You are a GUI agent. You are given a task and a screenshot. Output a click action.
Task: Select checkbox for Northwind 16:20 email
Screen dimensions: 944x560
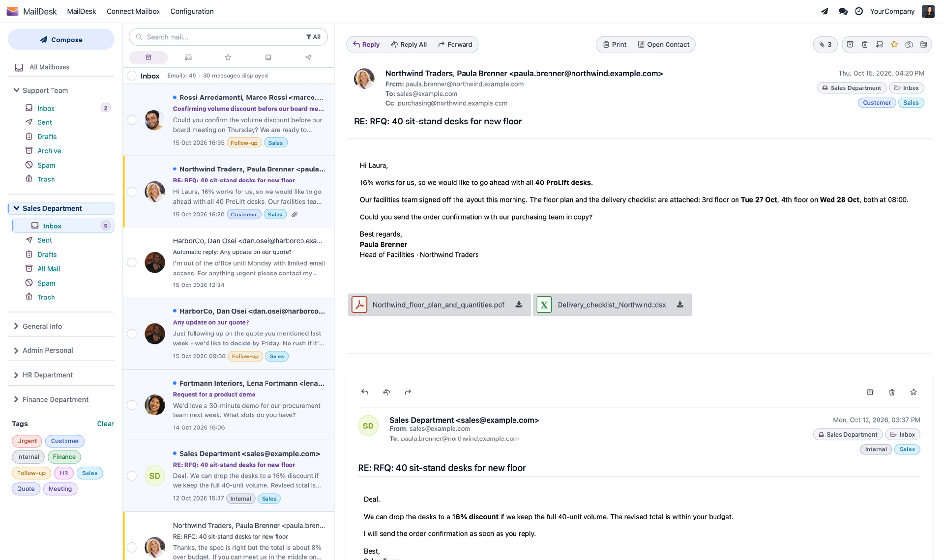pos(132,192)
